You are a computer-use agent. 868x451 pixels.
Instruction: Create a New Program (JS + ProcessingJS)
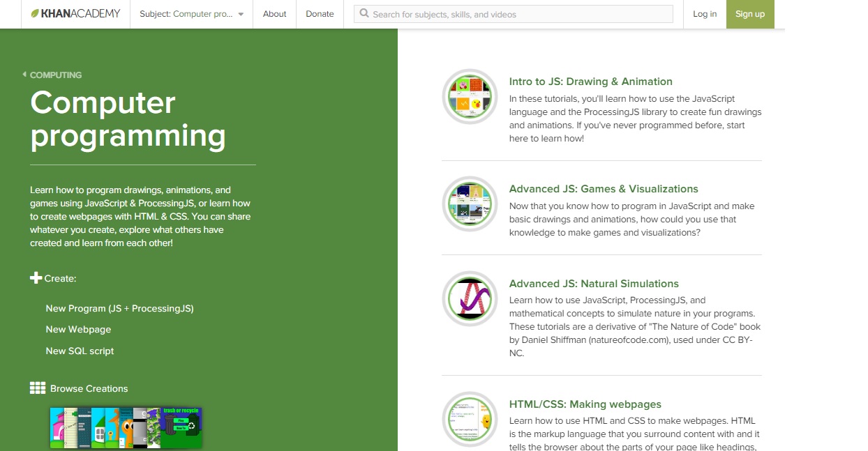tap(119, 308)
